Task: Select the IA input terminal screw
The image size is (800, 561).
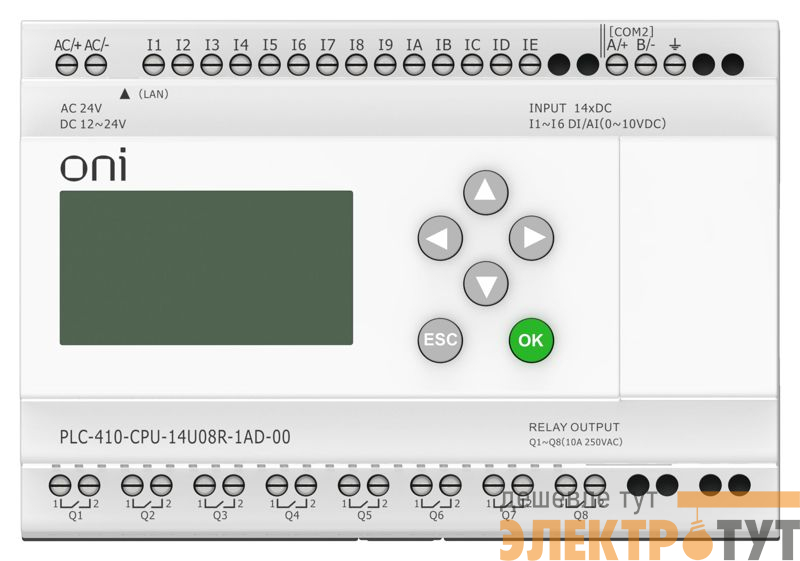Action: tap(414, 65)
